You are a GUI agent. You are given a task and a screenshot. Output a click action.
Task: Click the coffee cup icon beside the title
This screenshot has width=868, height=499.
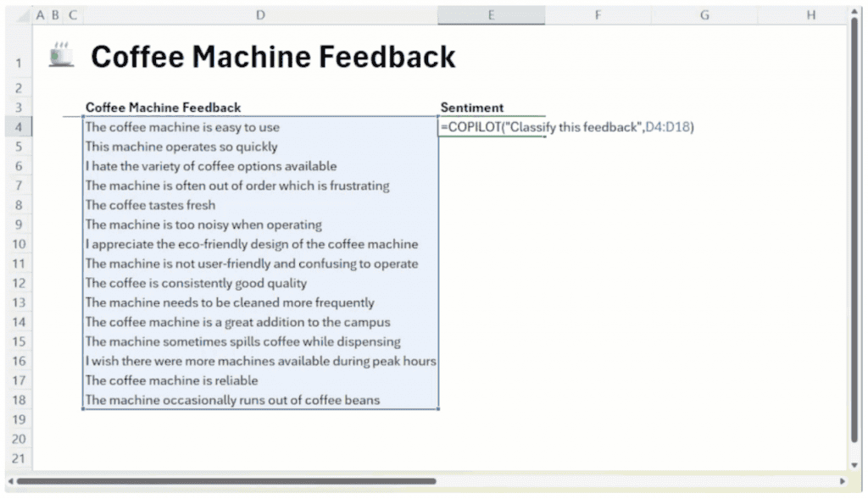(x=61, y=54)
